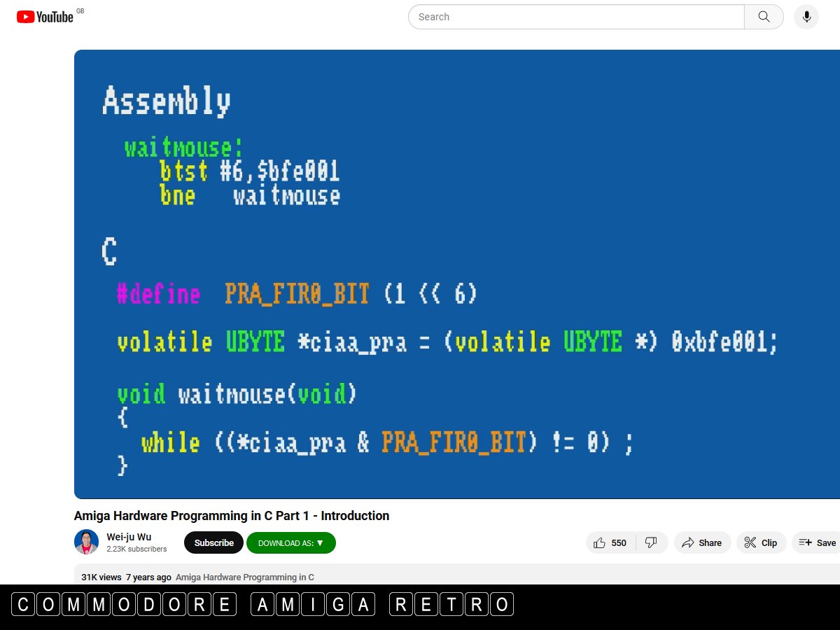Click the 550 like count
The height and width of the screenshot is (630, 840).
pos(619,542)
